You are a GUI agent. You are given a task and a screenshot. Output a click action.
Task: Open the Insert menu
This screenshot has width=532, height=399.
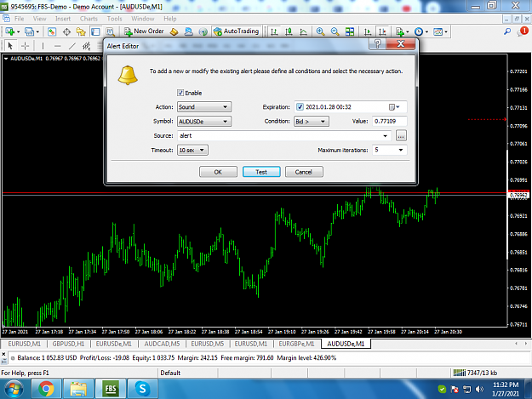(x=63, y=19)
